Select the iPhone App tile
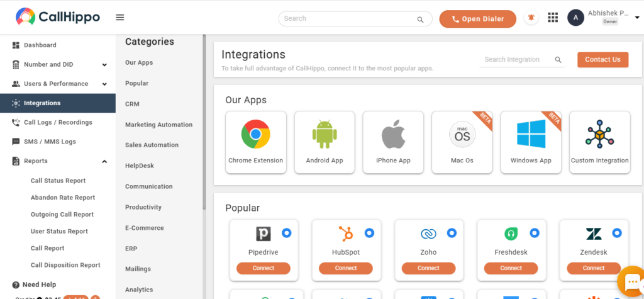The image size is (644, 299). (393, 142)
